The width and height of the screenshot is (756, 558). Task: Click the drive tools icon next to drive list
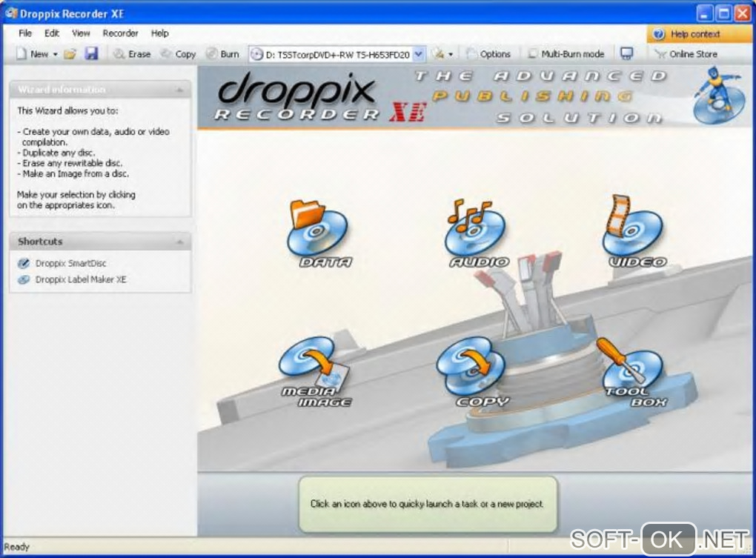438,54
